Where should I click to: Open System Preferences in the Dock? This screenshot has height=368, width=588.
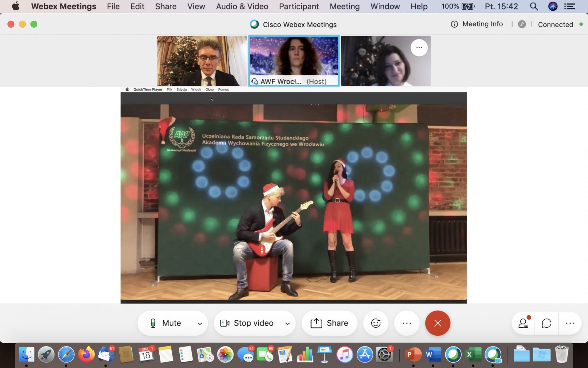click(x=384, y=354)
